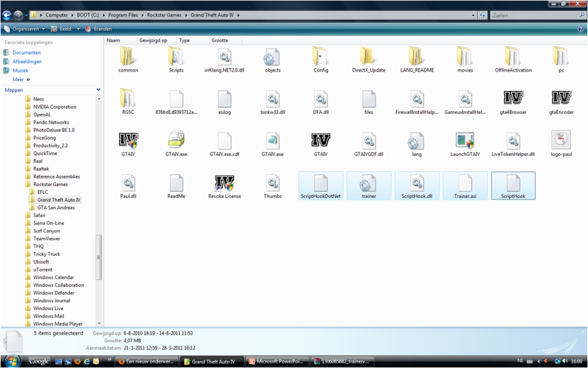This screenshot has height=368, width=588.
Task: Select the ScriptHookDotNet file
Action: [x=321, y=186]
